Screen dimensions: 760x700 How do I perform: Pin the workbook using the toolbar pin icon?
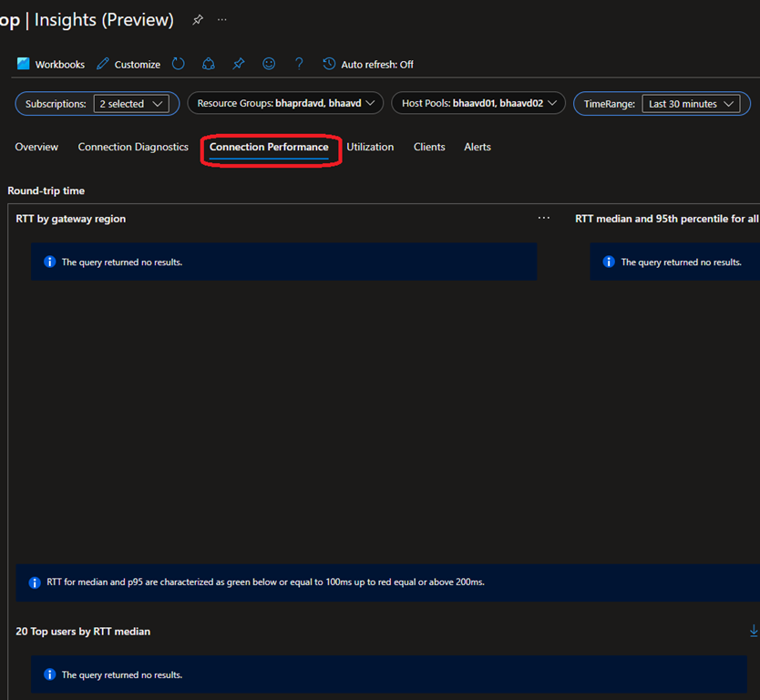(239, 64)
